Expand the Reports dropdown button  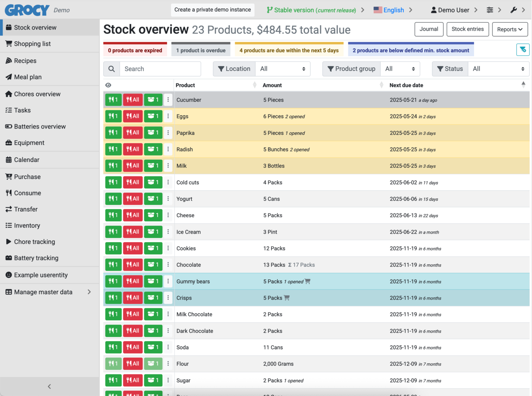tap(510, 29)
